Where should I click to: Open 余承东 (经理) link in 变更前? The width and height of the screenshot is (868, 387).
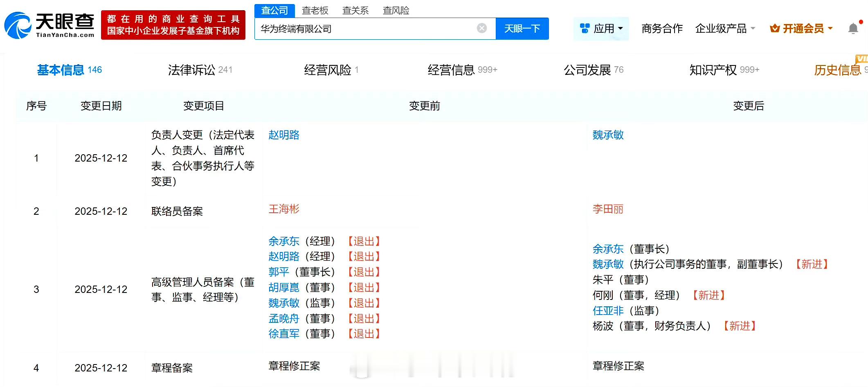[284, 241]
